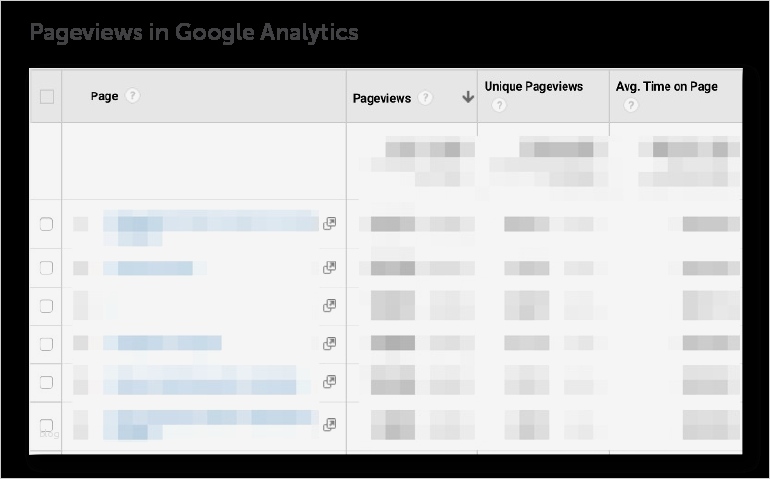Open first row's page in new window

[x=329, y=224]
